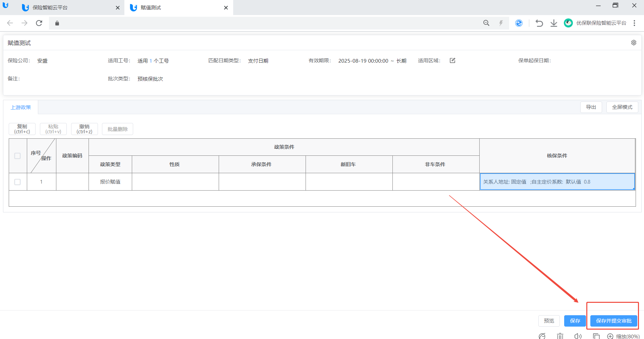Screen dimensions: 644x339
Task: Open the three-dot browser menu
Action: pyautogui.click(x=634, y=23)
